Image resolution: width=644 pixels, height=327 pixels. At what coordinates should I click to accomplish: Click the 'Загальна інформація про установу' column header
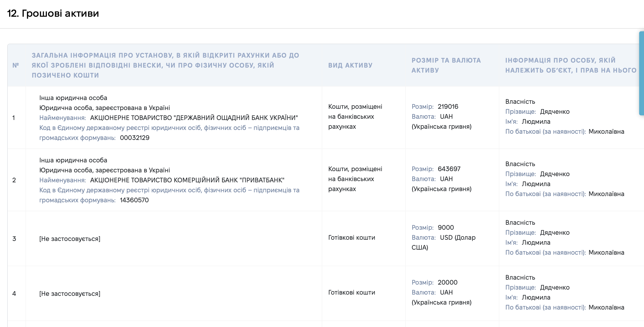[165, 65]
